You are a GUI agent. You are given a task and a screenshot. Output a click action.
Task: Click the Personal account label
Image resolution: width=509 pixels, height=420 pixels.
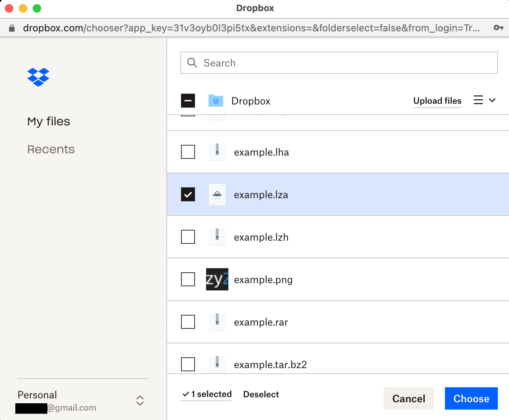tap(37, 395)
